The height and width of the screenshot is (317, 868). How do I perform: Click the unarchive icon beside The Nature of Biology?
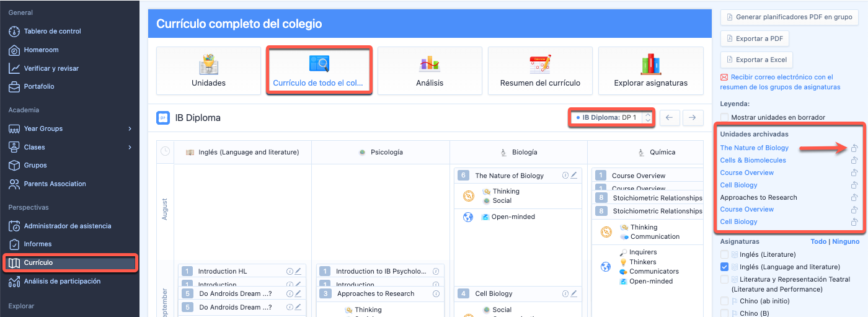(x=854, y=148)
